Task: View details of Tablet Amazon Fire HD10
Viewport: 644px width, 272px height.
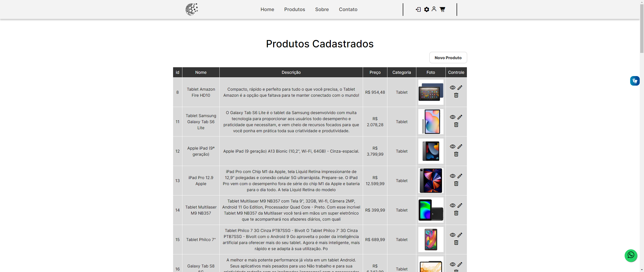Action: click(x=453, y=88)
